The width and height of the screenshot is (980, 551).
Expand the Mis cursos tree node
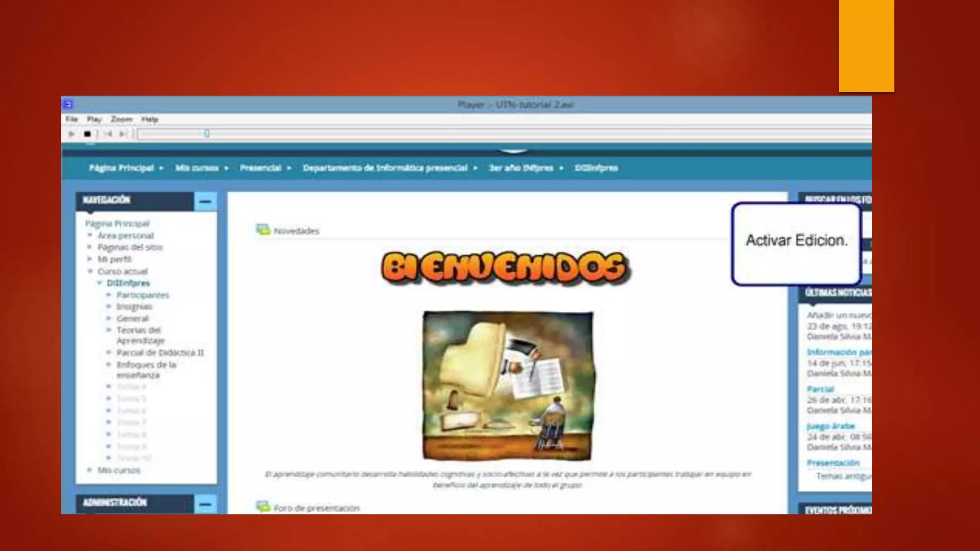point(89,470)
